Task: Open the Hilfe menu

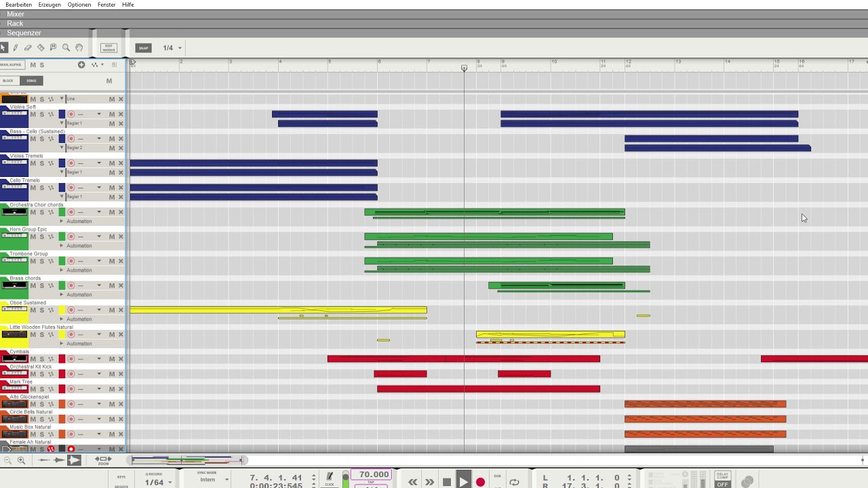Action: pos(127,5)
